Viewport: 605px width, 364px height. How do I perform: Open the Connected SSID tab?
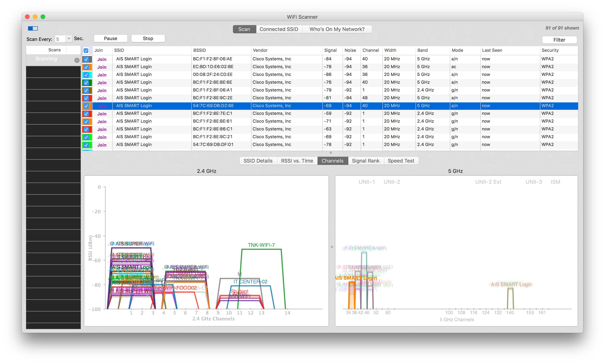point(279,29)
